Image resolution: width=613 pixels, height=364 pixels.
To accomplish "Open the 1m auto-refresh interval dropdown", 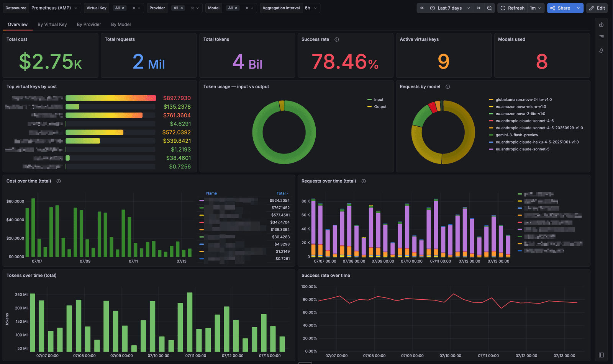I will point(536,8).
